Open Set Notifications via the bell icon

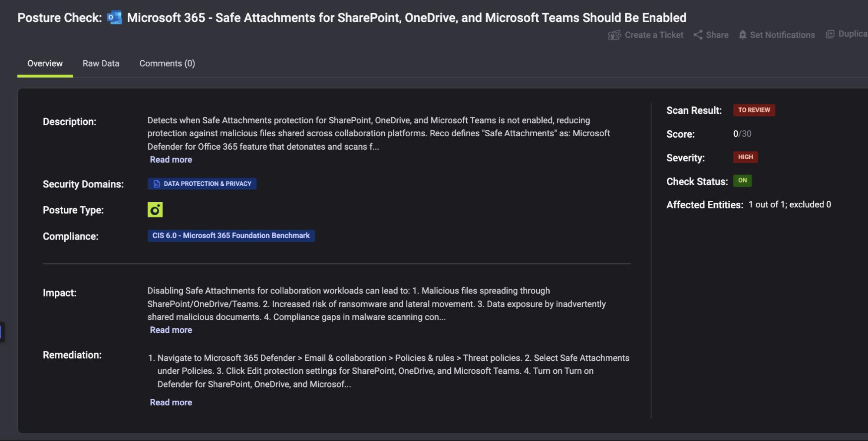coord(742,35)
